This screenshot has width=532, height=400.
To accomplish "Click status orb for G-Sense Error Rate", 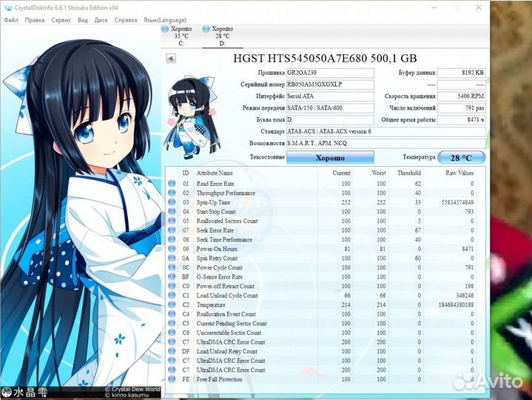I will click(x=172, y=277).
